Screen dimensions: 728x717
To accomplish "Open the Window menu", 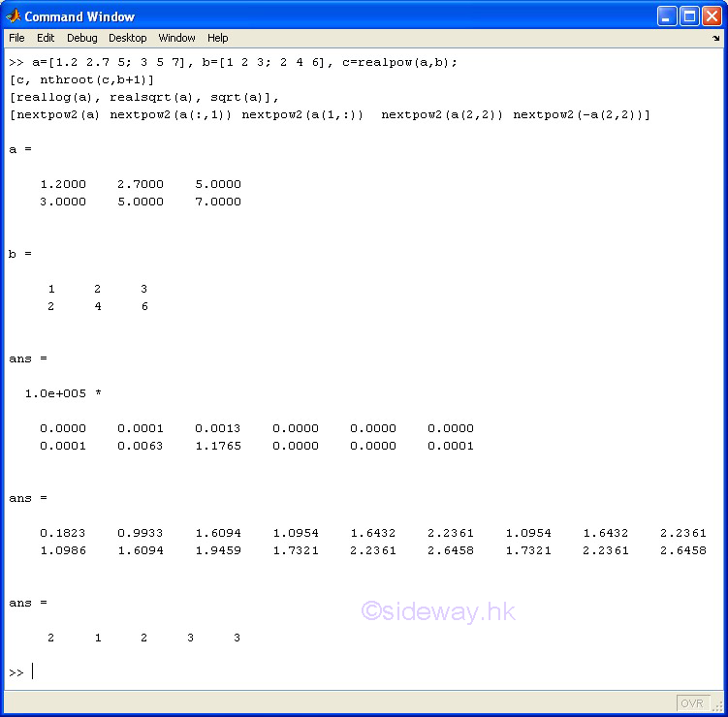I will (x=176, y=38).
